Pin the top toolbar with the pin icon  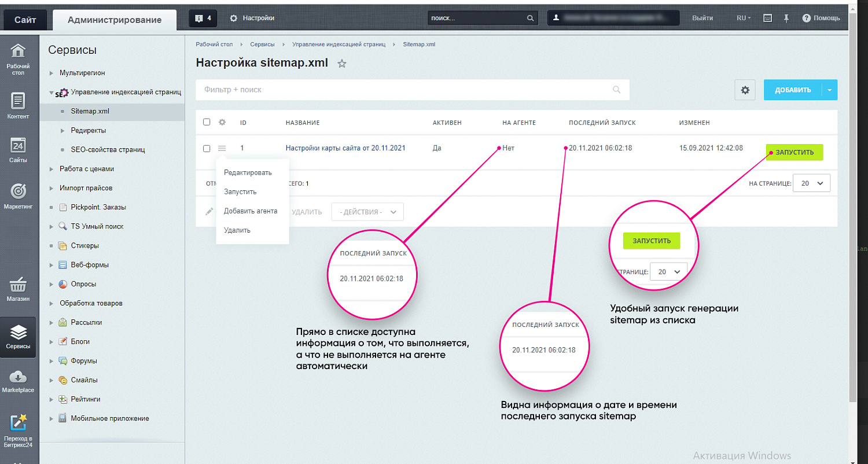[x=786, y=18]
